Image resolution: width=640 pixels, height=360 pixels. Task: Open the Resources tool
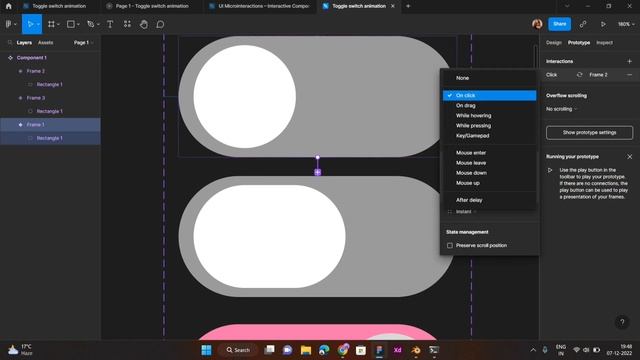point(127,24)
